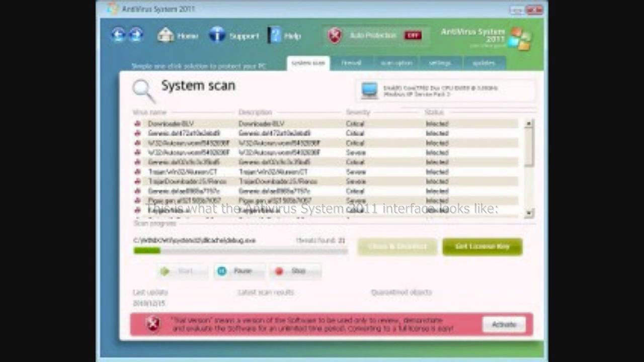Click the red Auto Protection shield icon
644x362 pixels.
tap(335, 35)
